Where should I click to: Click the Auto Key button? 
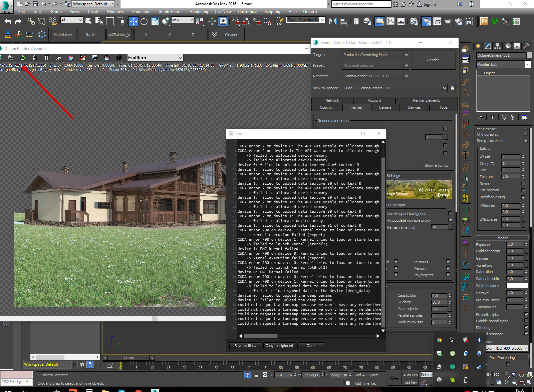pos(411,375)
